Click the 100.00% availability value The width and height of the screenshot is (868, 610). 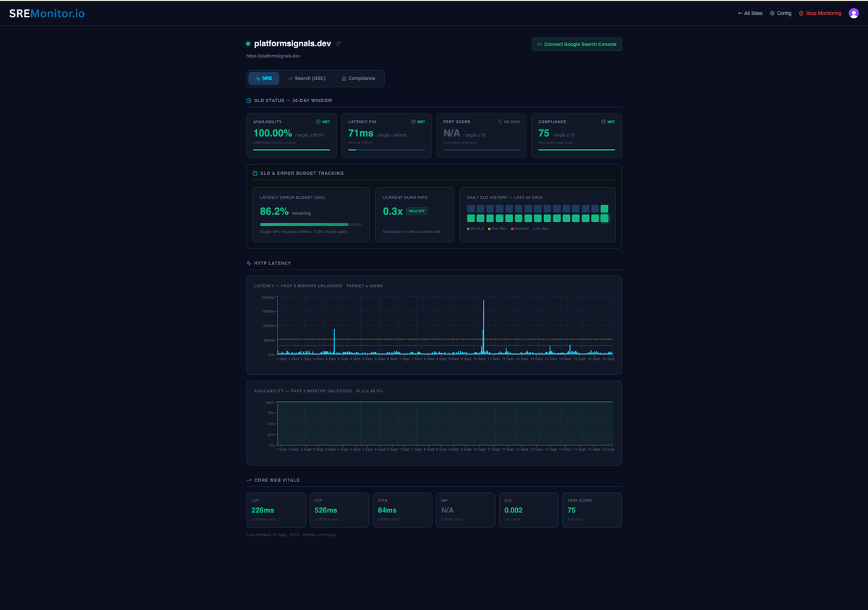[273, 134]
